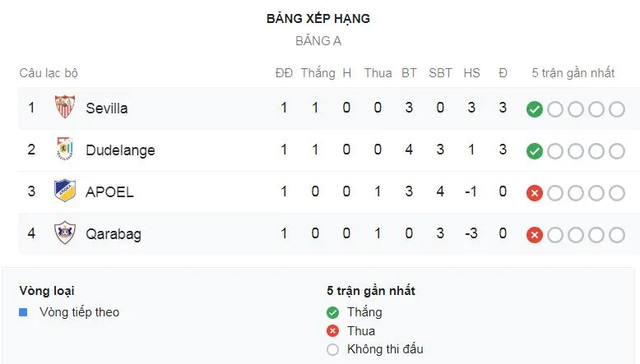The image size is (640, 364).
Task: Click Dudelange's green win result icon
Action: click(x=535, y=150)
